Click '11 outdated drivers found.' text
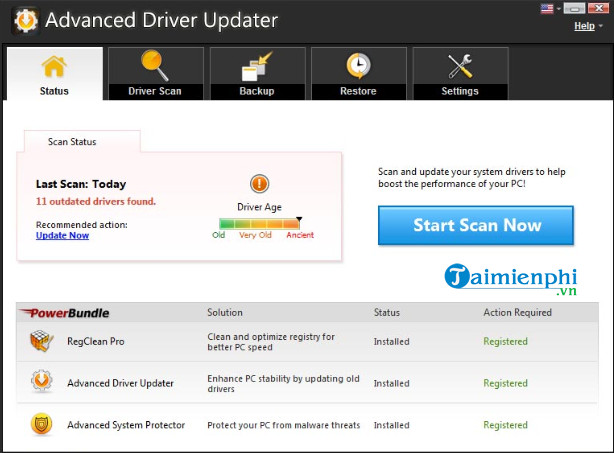Image resolution: width=614 pixels, height=453 pixels. click(x=96, y=201)
